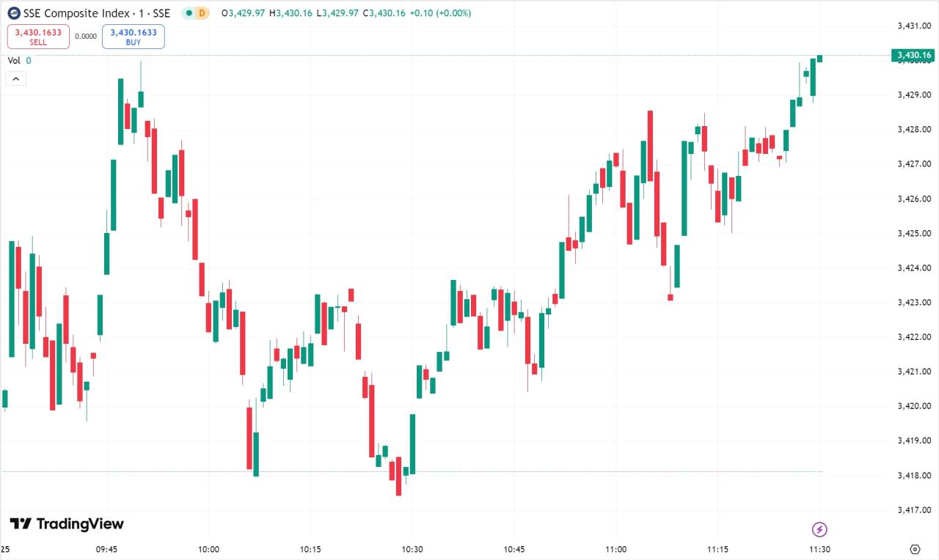The width and height of the screenshot is (939, 560).
Task: Click the 3,418.00 price scale label
Action: point(914,475)
